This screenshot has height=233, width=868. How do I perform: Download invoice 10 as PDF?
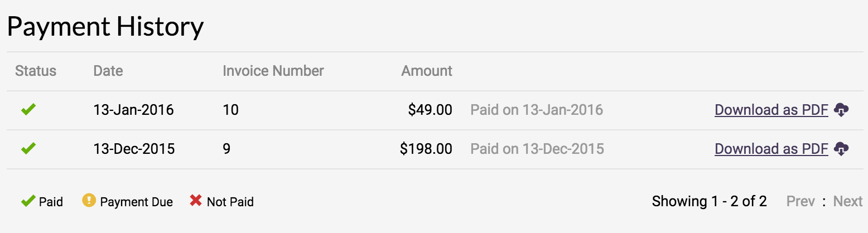click(771, 110)
